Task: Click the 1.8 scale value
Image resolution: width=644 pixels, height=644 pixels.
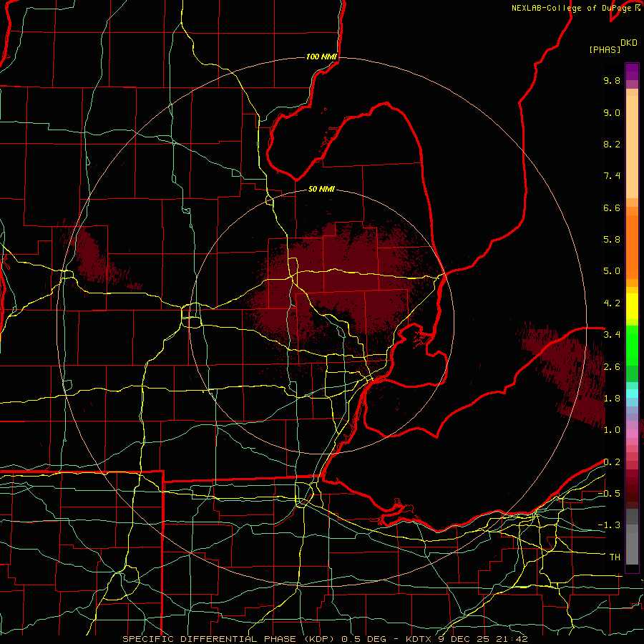Action: [612, 399]
